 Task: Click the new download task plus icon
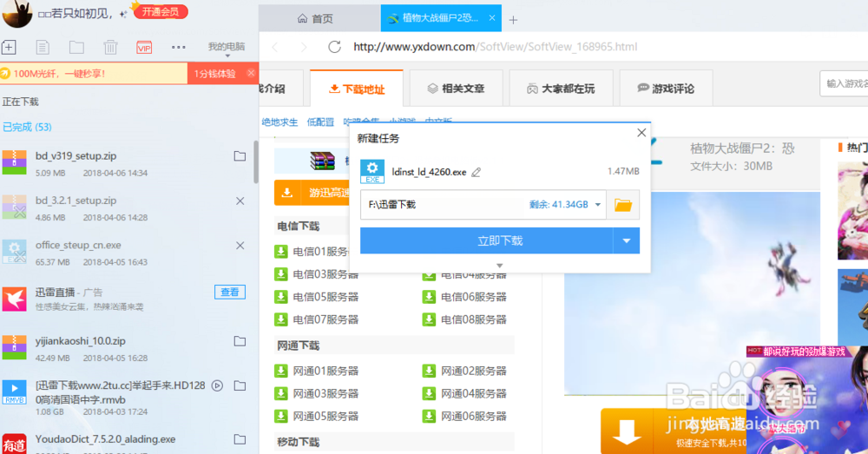(x=9, y=48)
